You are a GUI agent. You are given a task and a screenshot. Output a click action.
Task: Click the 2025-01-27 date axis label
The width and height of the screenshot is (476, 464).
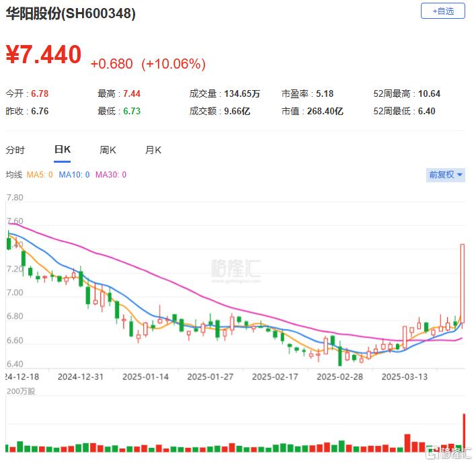pyautogui.click(x=210, y=377)
